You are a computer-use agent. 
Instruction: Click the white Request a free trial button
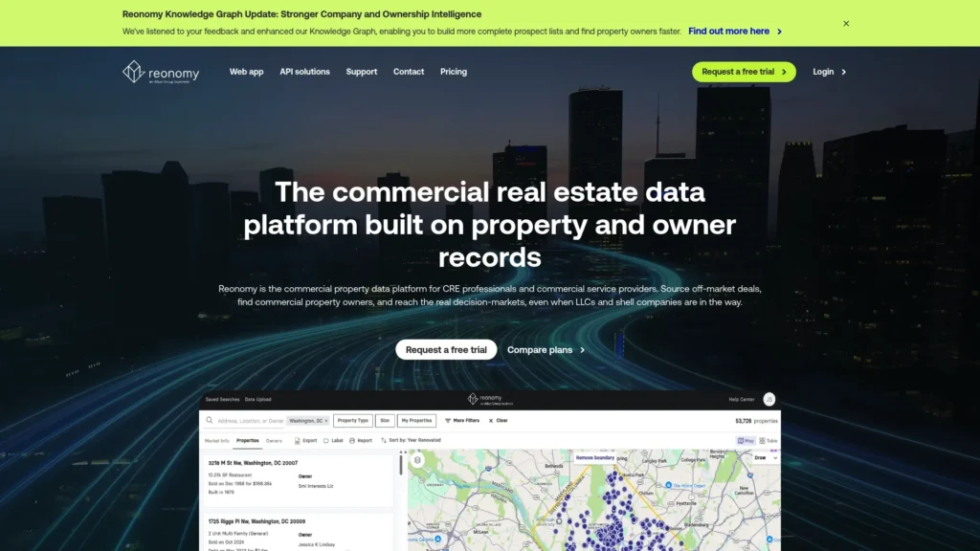click(446, 350)
